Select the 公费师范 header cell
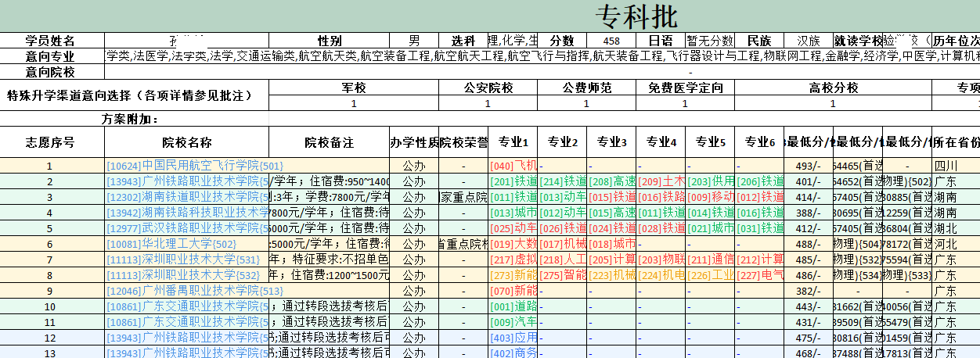This screenshot has height=358, width=980. pyautogui.click(x=586, y=88)
